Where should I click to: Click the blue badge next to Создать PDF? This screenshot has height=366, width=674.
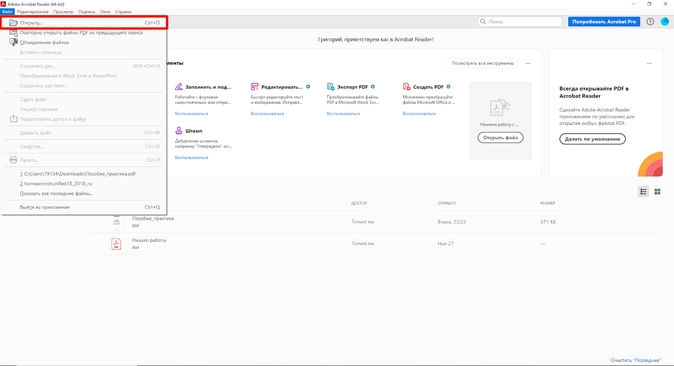tap(448, 86)
